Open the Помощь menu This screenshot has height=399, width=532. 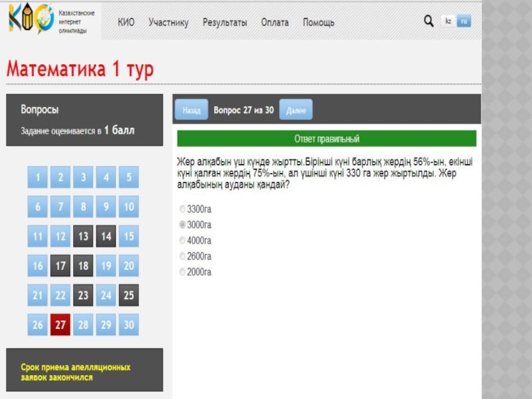(319, 23)
